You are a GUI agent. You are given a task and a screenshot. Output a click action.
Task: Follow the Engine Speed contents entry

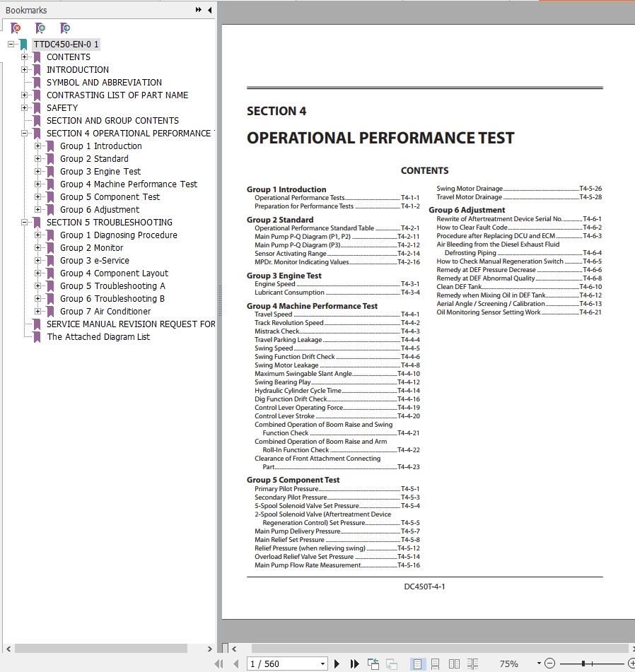pos(337,284)
